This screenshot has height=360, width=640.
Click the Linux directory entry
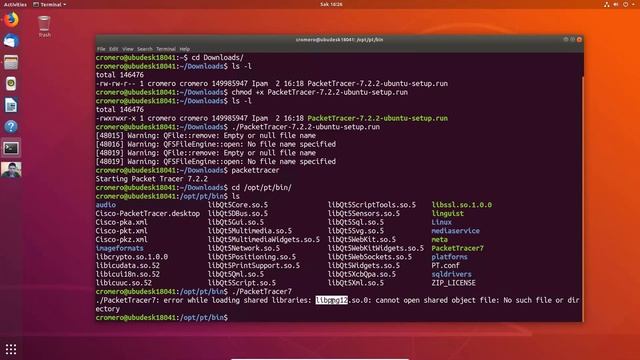(442, 222)
